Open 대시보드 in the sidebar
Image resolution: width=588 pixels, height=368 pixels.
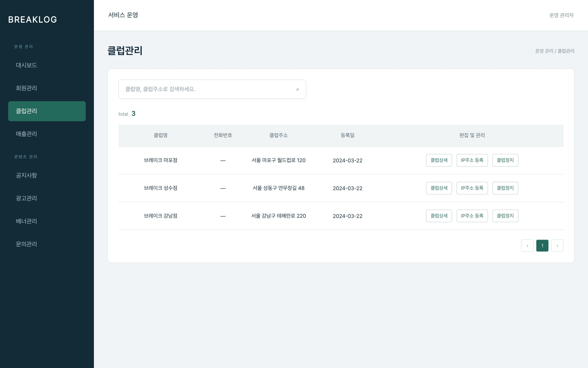point(47,65)
